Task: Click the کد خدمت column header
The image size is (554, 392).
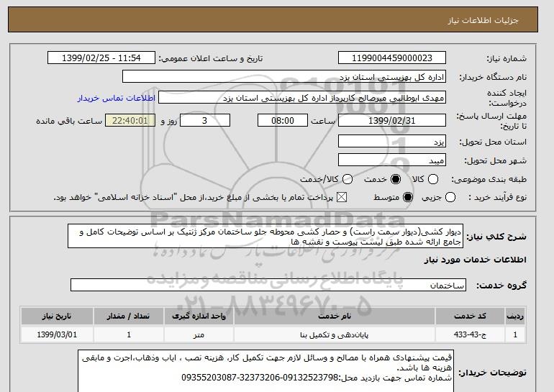Action: pyautogui.click(x=470, y=316)
